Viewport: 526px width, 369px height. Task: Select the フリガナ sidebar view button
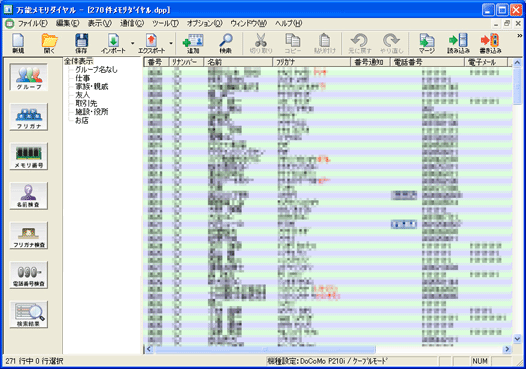pos(29,117)
